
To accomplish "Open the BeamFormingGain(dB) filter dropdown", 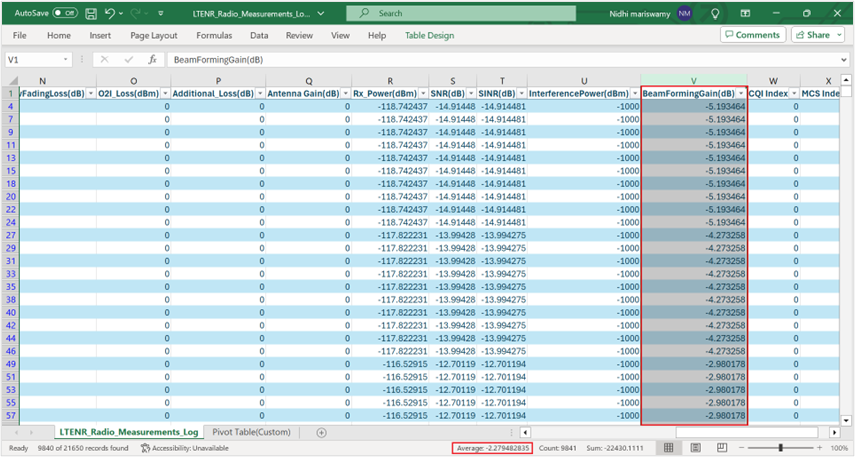I will click(x=741, y=93).
